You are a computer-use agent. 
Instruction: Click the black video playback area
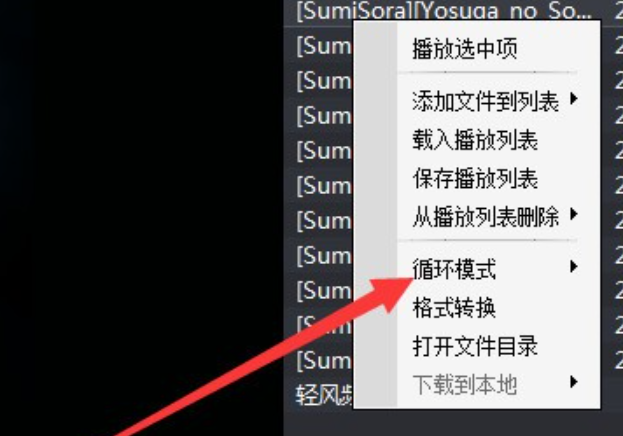coord(141,218)
